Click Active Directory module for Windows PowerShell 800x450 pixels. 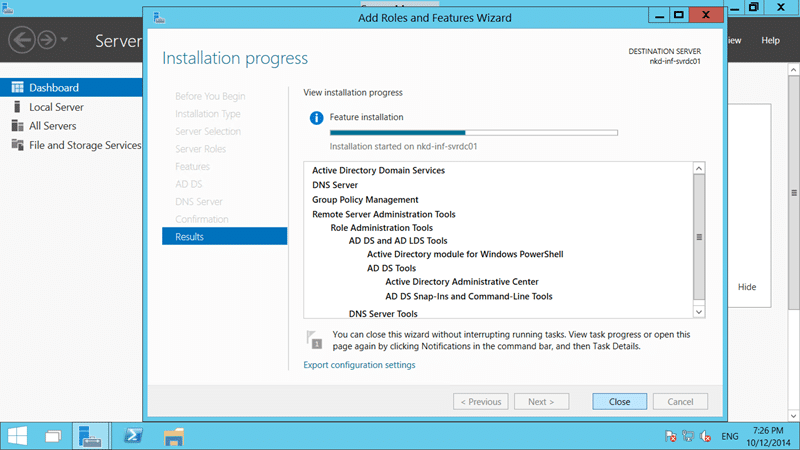click(x=465, y=254)
